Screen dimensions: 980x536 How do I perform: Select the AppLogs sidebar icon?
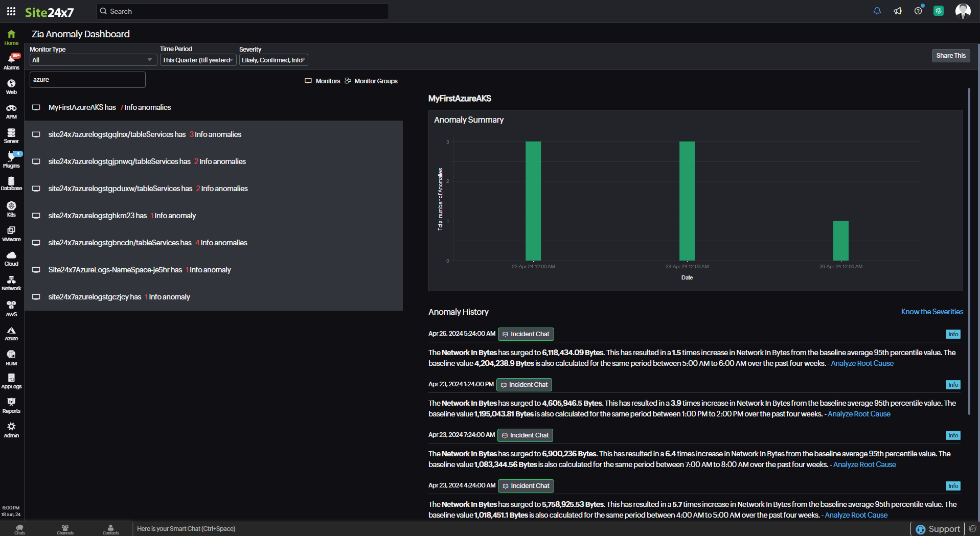click(11, 381)
